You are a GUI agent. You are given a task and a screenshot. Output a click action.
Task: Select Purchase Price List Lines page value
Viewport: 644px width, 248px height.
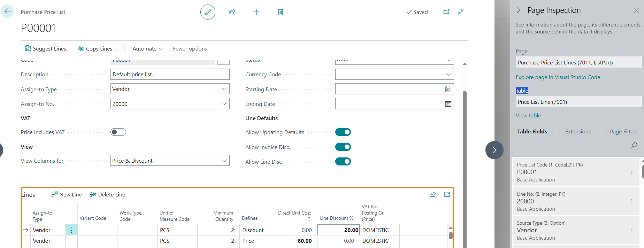click(x=578, y=62)
